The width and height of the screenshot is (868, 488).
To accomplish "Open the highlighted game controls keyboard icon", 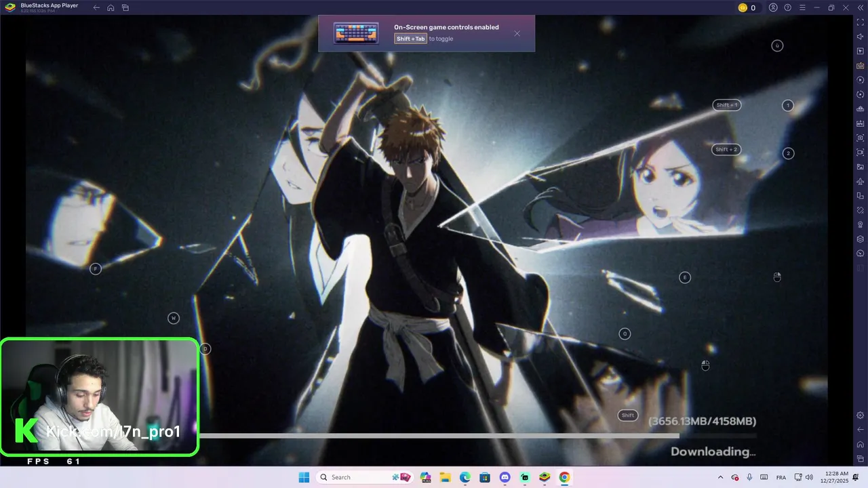I will [x=861, y=66].
